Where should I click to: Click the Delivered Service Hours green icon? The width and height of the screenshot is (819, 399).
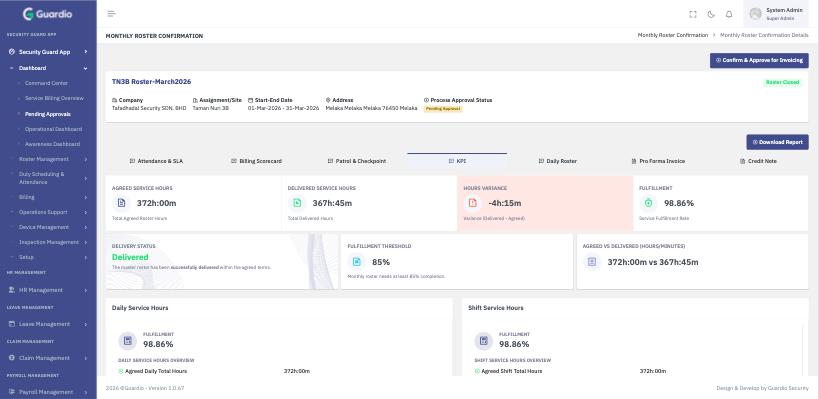coord(297,203)
